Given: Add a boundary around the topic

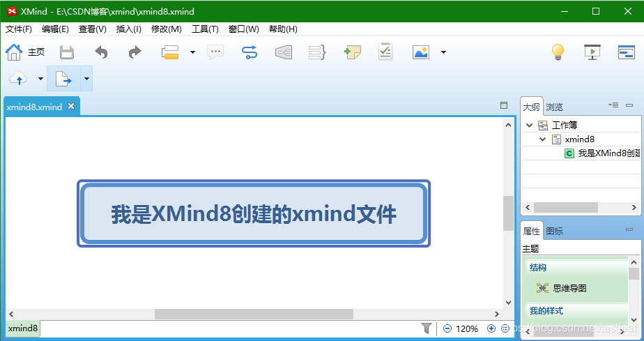Looking at the screenshot, I should 284,52.
